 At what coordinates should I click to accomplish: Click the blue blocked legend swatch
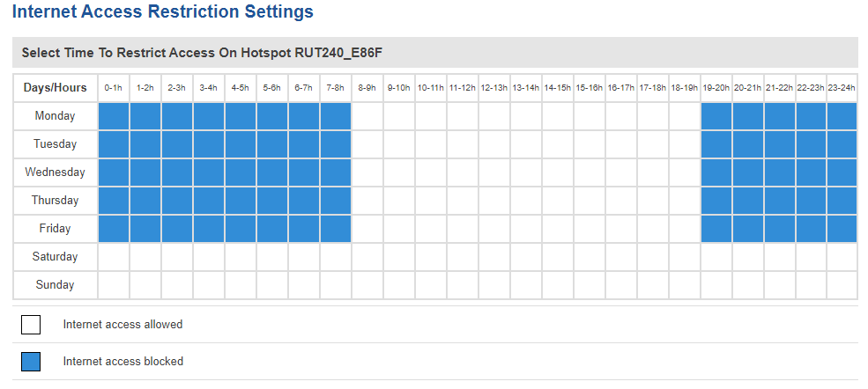pos(31,362)
